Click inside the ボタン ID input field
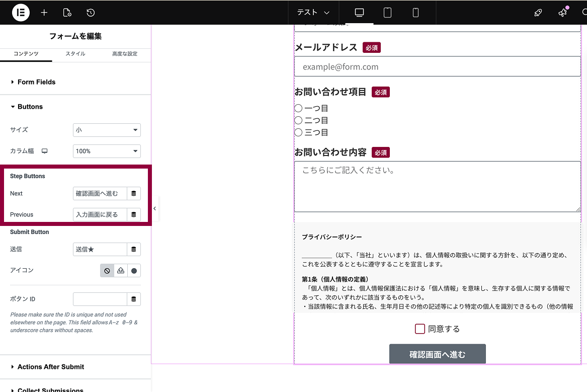The height and width of the screenshot is (392, 587). click(x=101, y=299)
